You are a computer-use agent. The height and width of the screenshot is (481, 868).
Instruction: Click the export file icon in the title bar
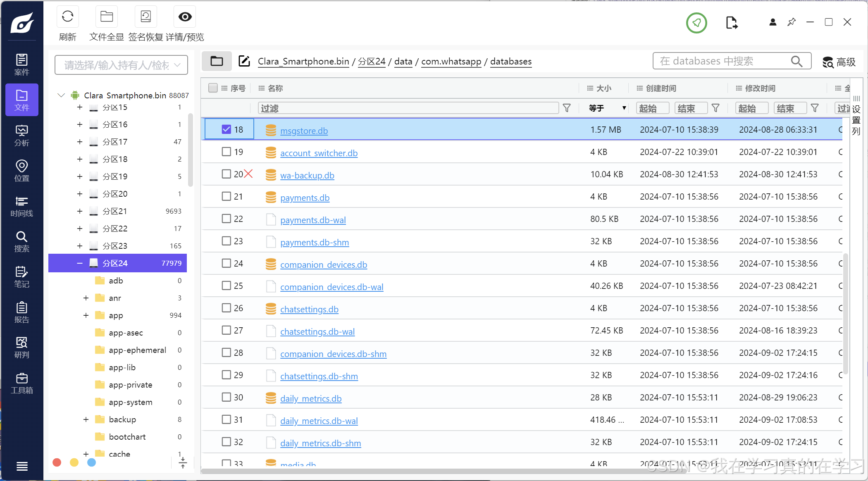[731, 22]
